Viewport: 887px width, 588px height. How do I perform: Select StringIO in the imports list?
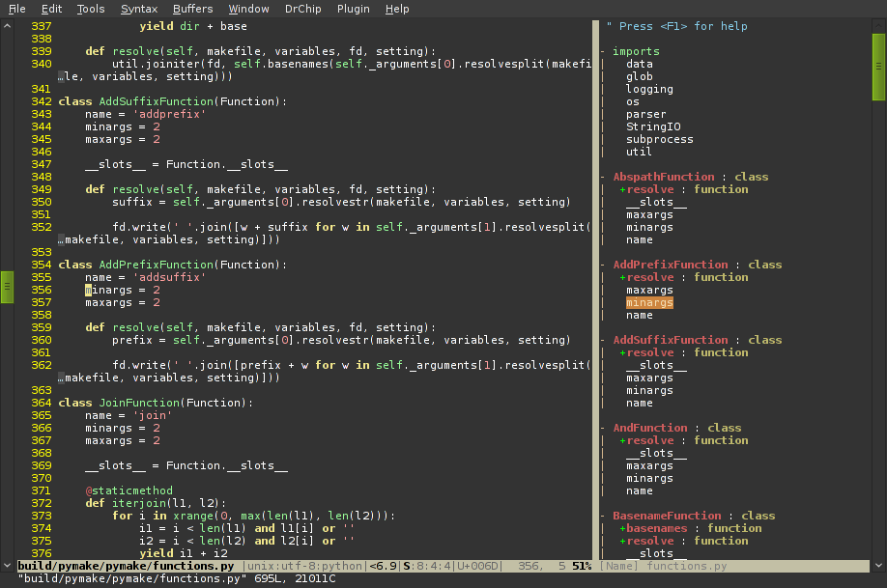653,126
